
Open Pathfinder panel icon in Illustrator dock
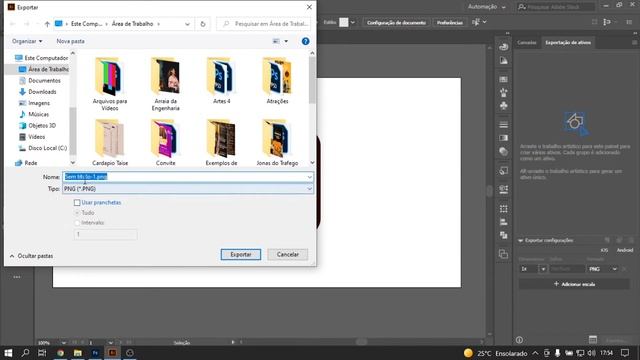[503, 235]
